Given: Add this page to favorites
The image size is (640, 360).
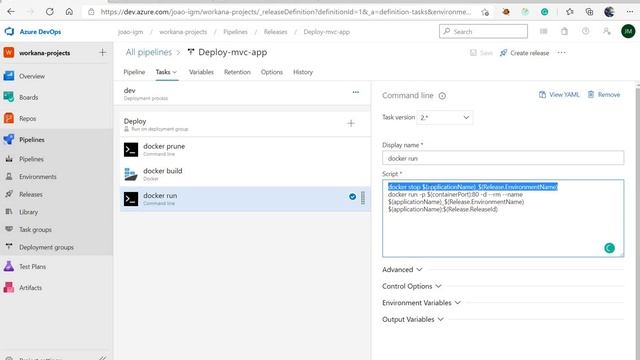Looking at the screenshot, I should (485, 12).
